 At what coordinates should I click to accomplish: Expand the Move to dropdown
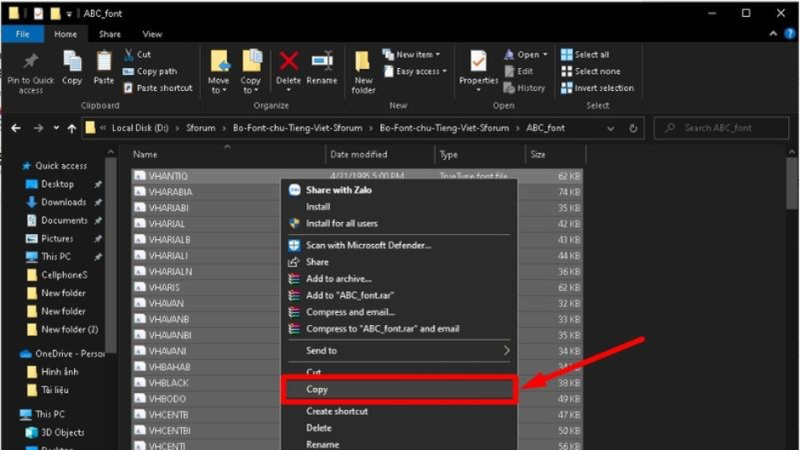pyautogui.click(x=218, y=85)
